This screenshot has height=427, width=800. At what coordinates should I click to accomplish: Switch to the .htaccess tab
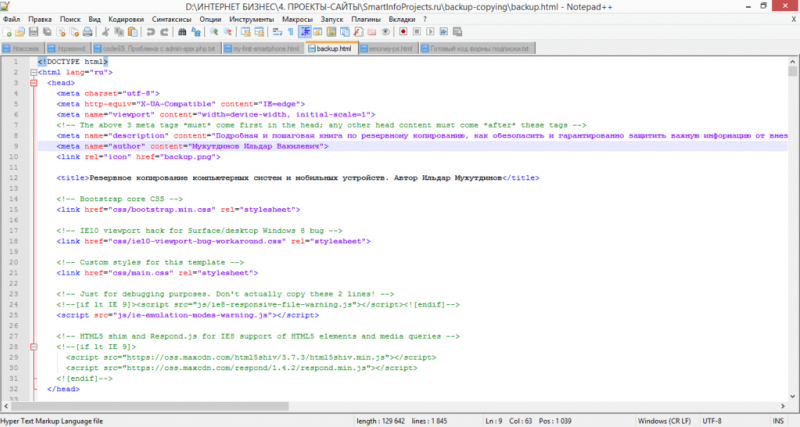pos(21,48)
